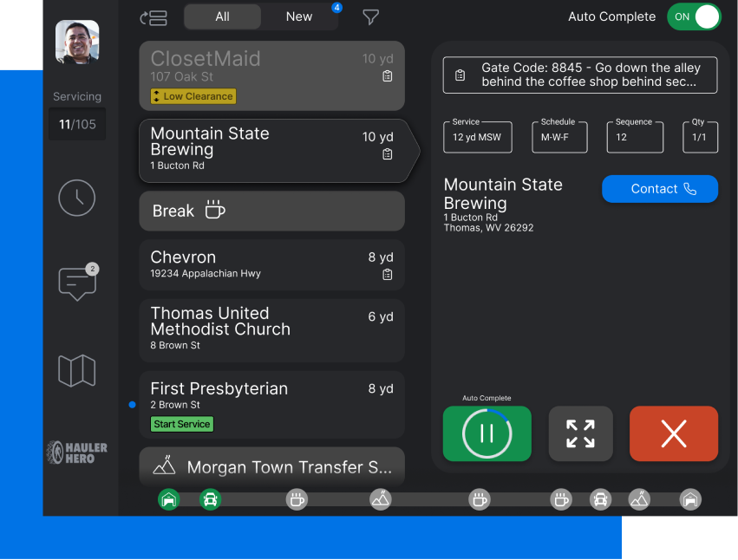Expand the stop detail with fullscreen arrows
This screenshot has width=738, height=560.
pyautogui.click(x=581, y=433)
